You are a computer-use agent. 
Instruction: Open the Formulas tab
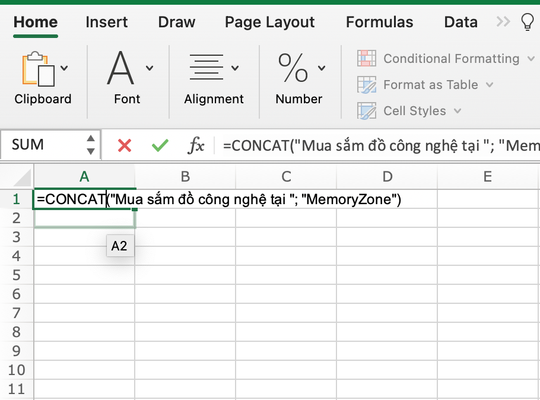[x=380, y=22]
